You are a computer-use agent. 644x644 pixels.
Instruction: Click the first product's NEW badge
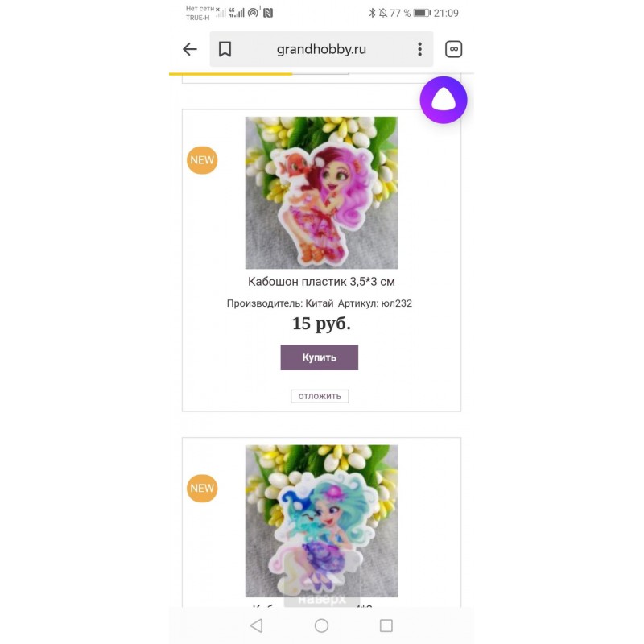[x=202, y=160]
